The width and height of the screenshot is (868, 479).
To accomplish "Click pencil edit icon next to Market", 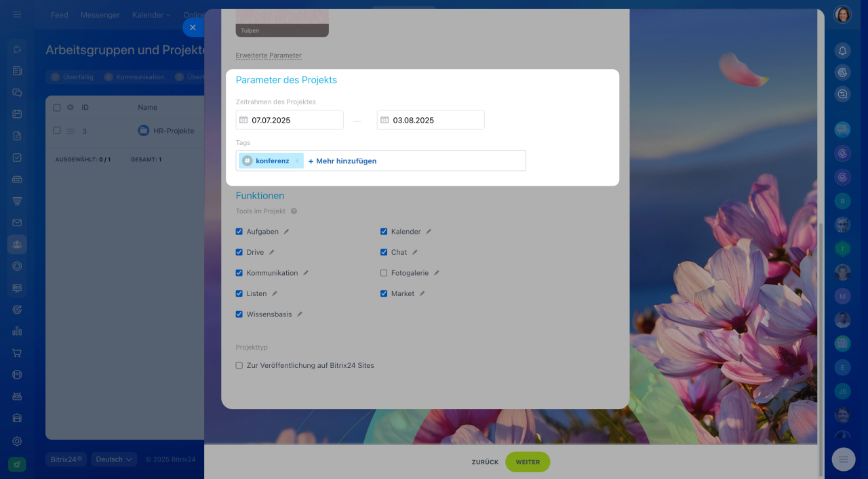I will [x=422, y=294].
